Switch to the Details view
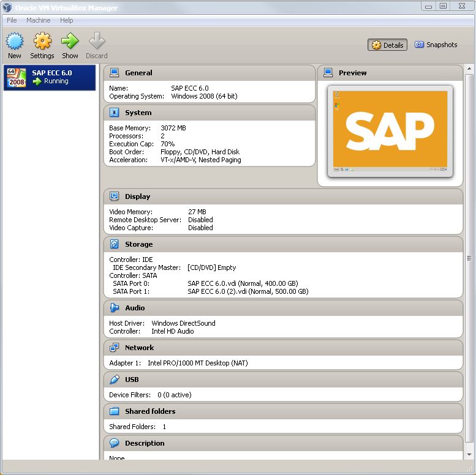476x475 pixels. (387, 45)
